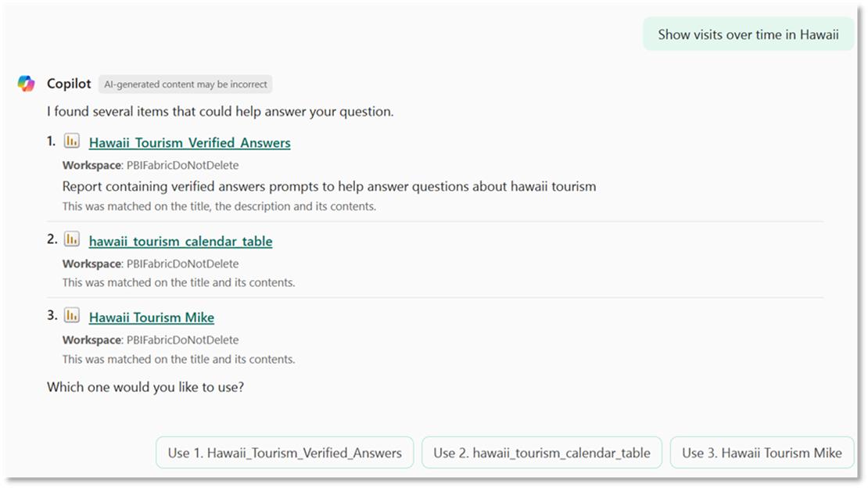Open the Hawaii_Tourism_Verified_Answers report link
The height and width of the screenshot is (488, 868).
click(189, 143)
